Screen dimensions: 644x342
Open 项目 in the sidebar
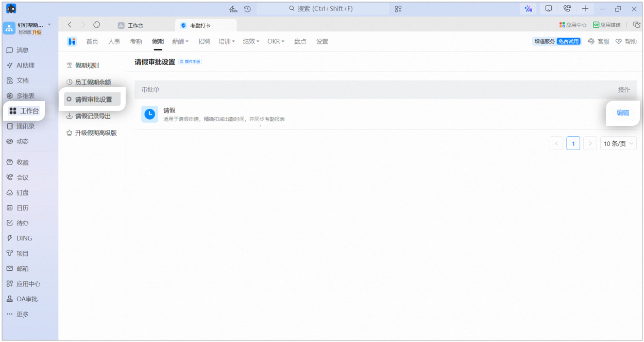tap(18, 254)
